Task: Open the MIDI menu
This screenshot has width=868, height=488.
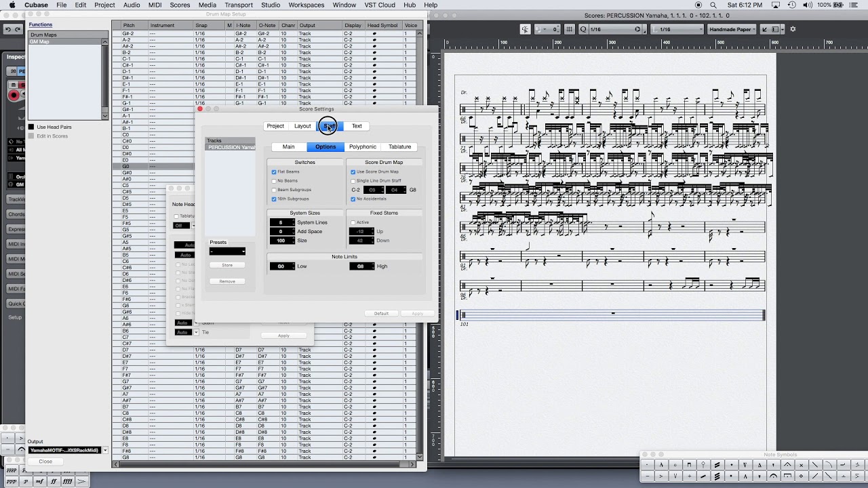Action: (155, 5)
